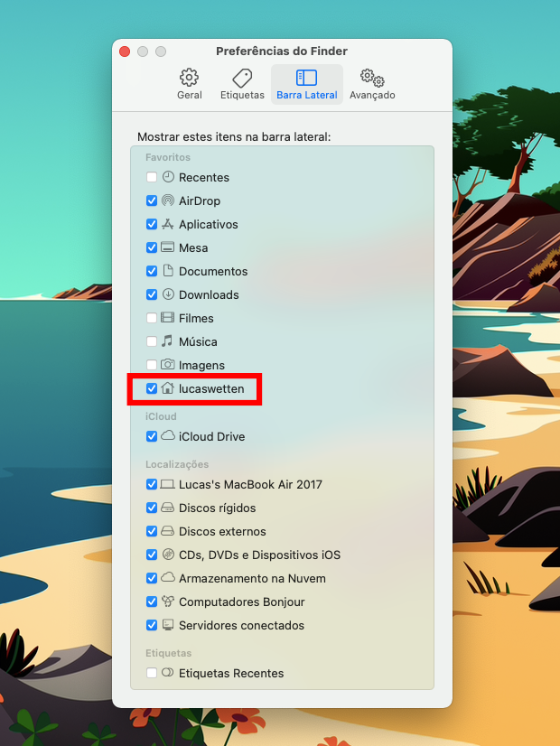Click the Servidores conectados label
The width and height of the screenshot is (560, 746).
pyautogui.click(x=241, y=626)
